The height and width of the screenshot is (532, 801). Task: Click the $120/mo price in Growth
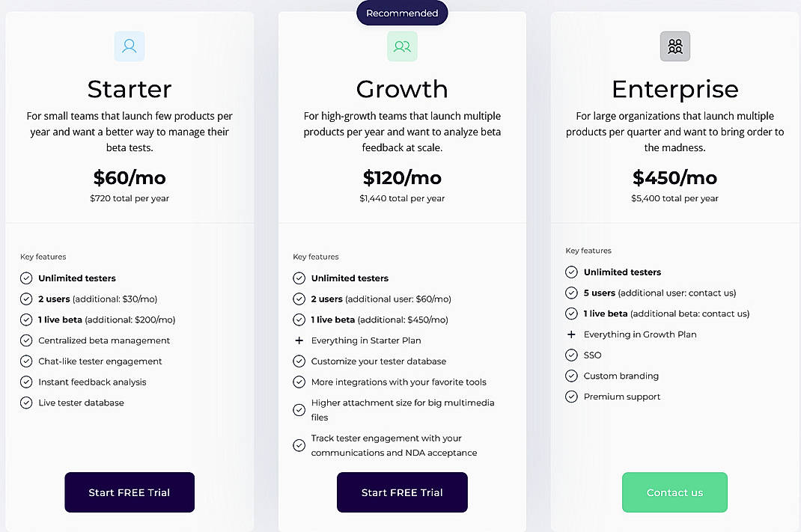coord(402,178)
